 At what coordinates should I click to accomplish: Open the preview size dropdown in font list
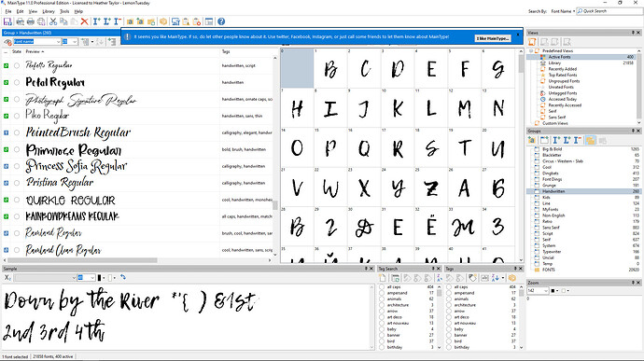(x=75, y=41)
